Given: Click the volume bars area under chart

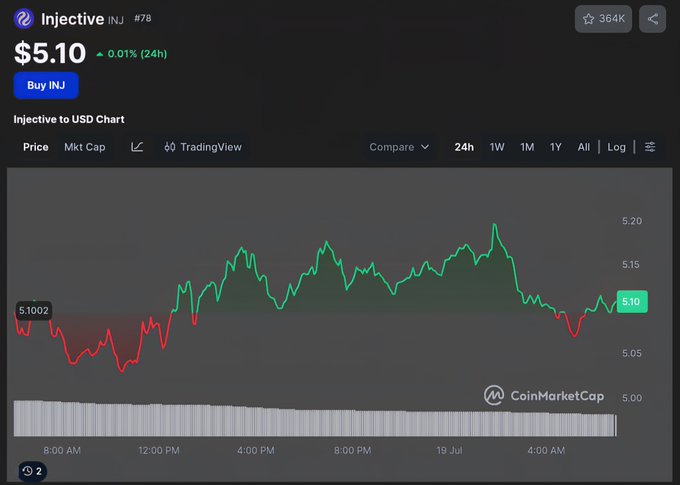Looking at the screenshot, I should coord(315,418).
